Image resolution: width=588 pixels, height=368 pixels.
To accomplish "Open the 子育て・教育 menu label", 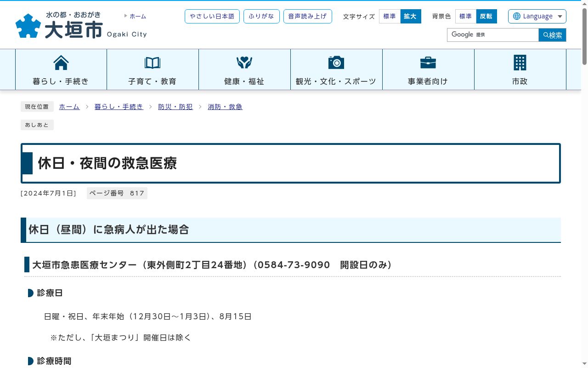I will click(153, 81).
